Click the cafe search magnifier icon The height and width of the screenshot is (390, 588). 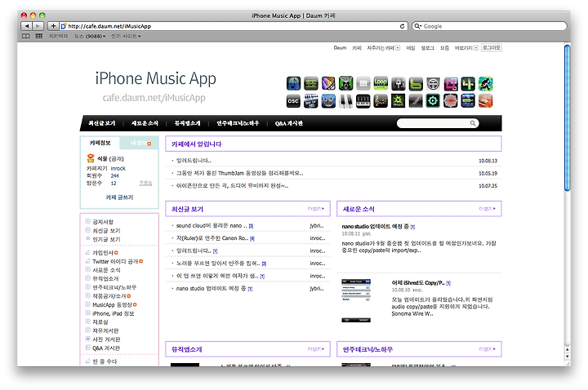[473, 123]
